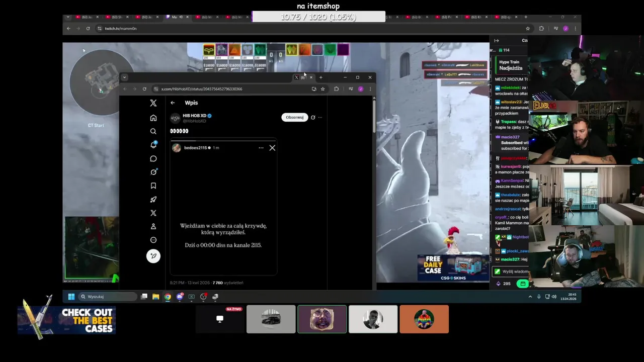Open Task View on taskbar
The image size is (644, 362).
click(x=144, y=297)
